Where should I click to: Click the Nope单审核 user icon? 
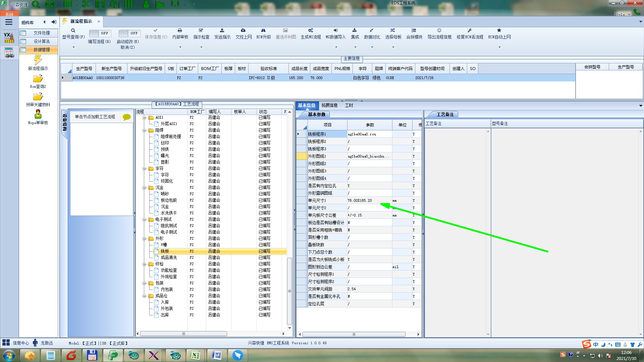pyautogui.click(x=38, y=115)
